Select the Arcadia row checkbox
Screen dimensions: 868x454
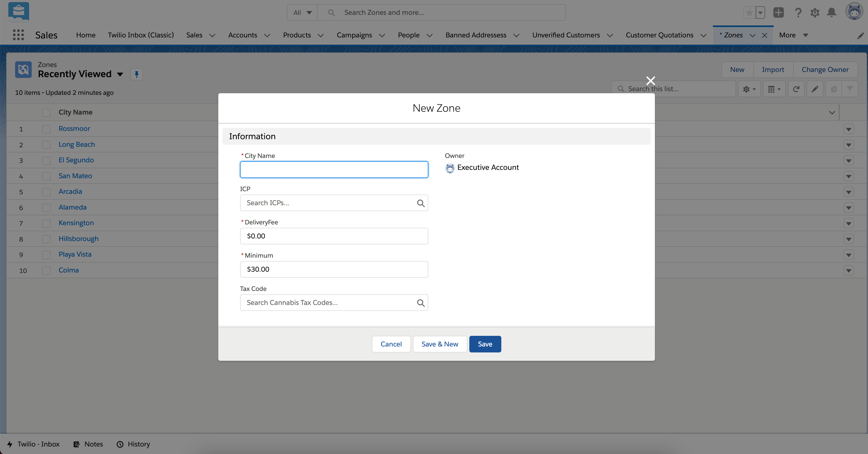[x=46, y=192]
